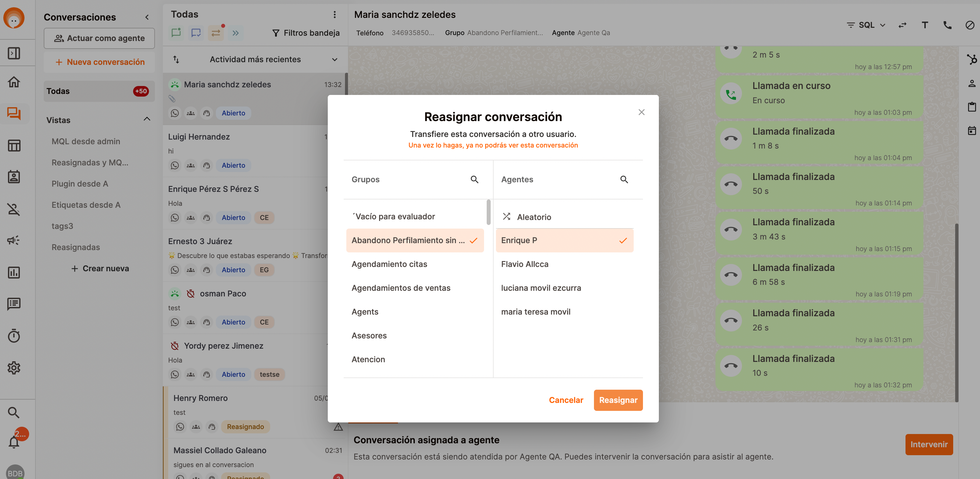Click the transfer arrows icon in header
Image resolution: width=980 pixels, height=479 pixels.
pos(902,25)
